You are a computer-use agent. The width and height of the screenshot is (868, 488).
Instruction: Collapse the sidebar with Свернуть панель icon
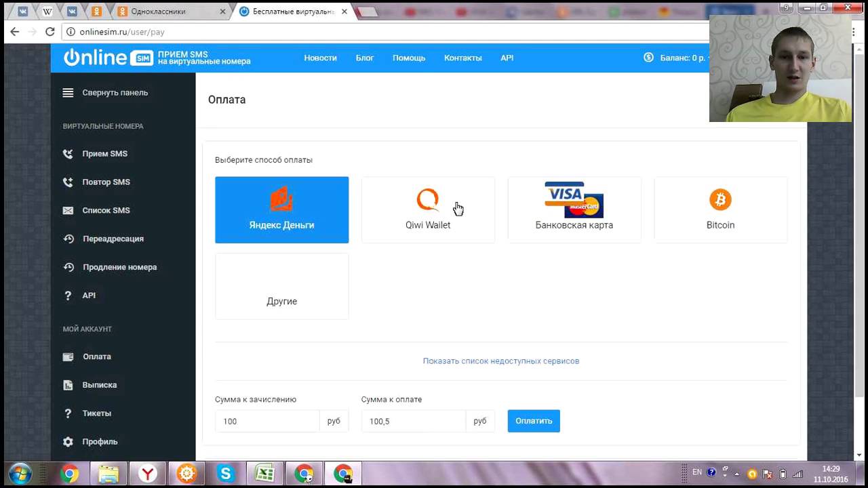[68, 93]
